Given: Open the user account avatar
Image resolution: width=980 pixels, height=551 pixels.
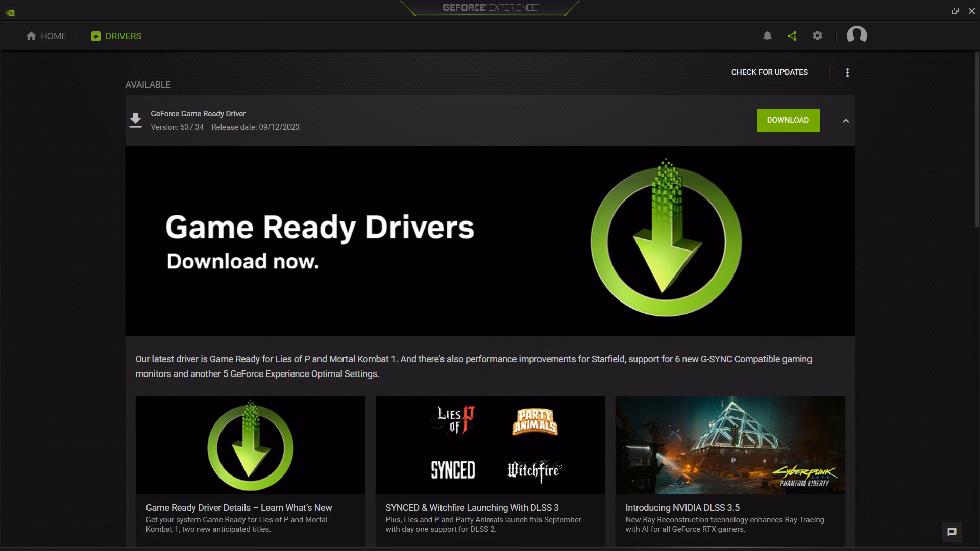Looking at the screenshot, I should tap(856, 35).
